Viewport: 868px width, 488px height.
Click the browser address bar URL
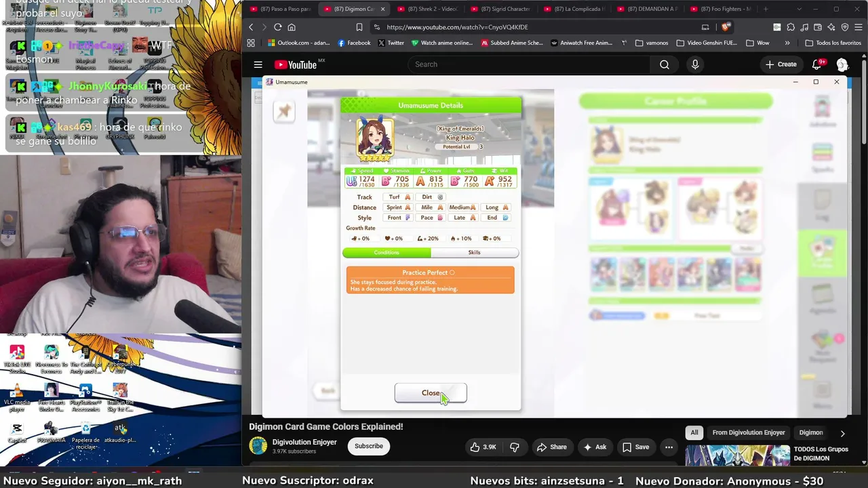click(457, 27)
